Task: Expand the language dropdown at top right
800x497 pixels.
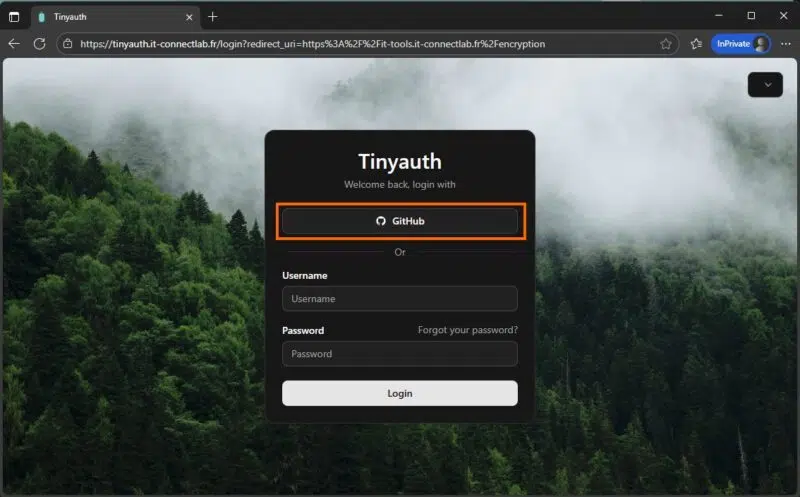Action: (x=765, y=85)
